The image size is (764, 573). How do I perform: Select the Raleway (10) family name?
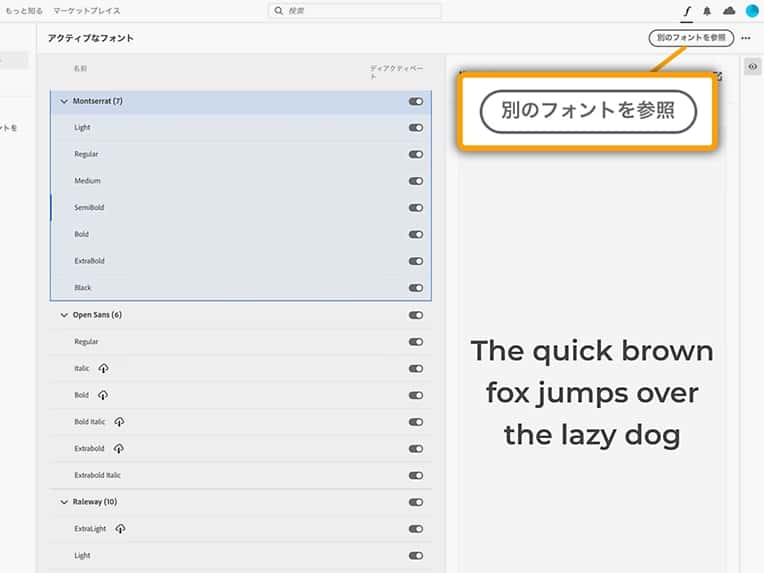[x=95, y=502]
